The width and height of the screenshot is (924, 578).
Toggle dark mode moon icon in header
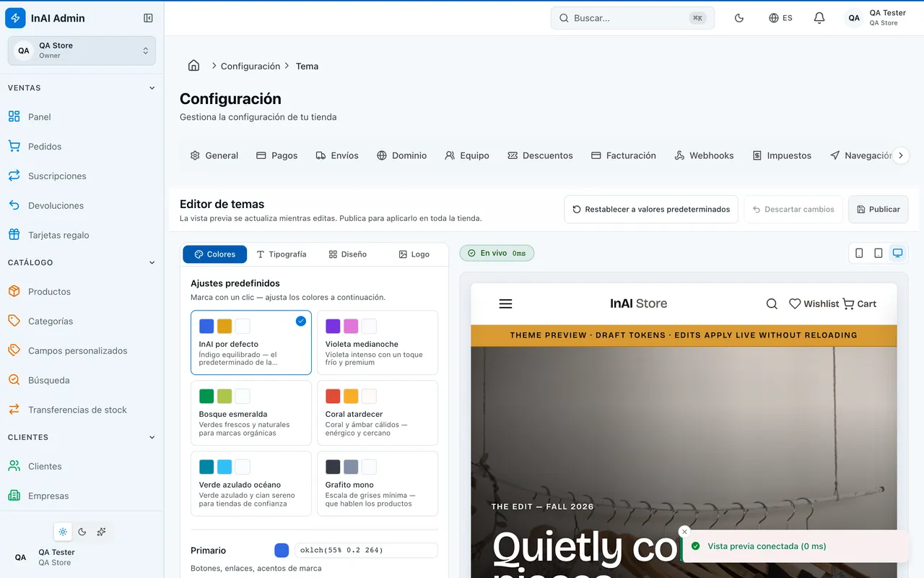(739, 18)
